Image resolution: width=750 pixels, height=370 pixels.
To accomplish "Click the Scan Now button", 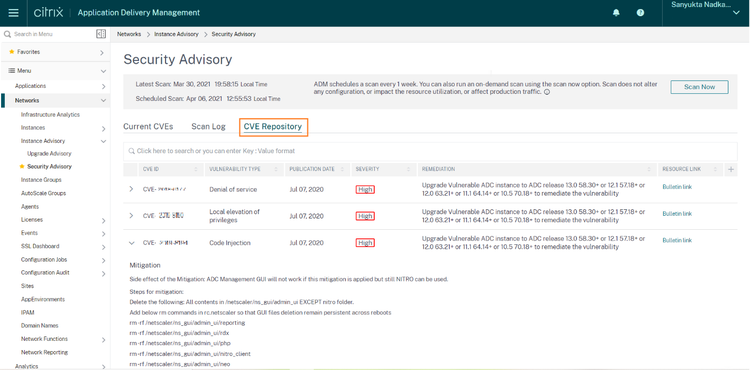I will coord(699,87).
